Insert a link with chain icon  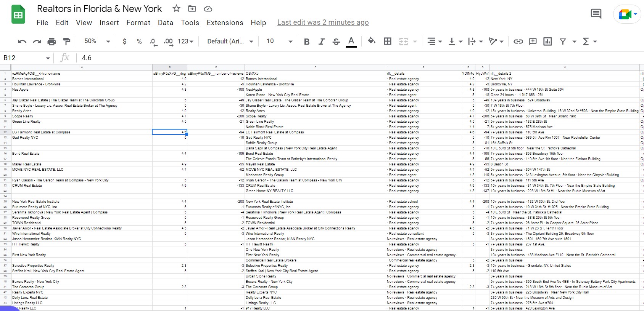[518, 41]
